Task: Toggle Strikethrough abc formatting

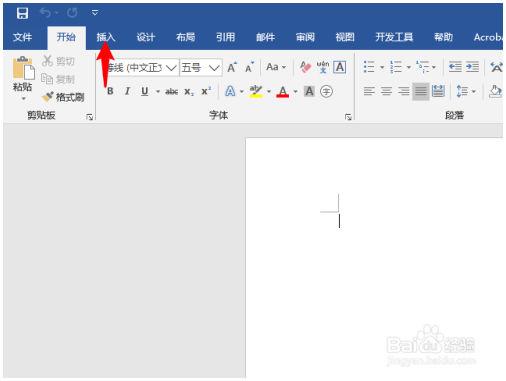Action: click(171, 91)
